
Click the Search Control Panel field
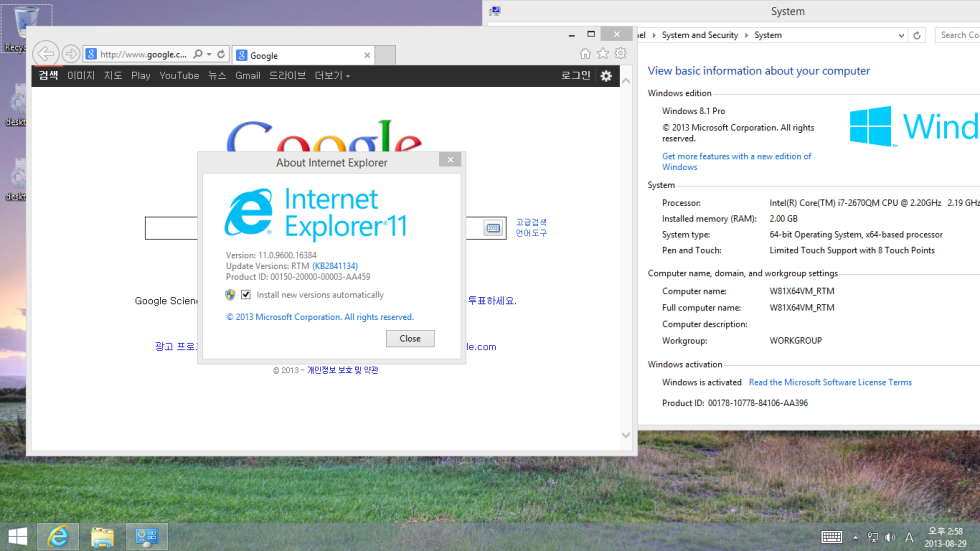[957, 35]
